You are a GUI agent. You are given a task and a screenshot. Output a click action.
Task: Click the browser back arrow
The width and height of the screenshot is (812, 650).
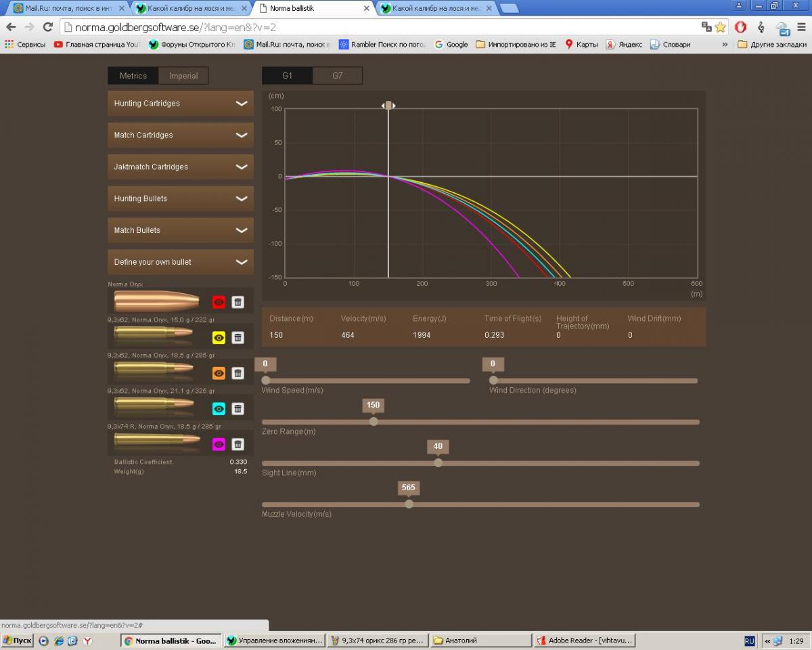point(11,27)
